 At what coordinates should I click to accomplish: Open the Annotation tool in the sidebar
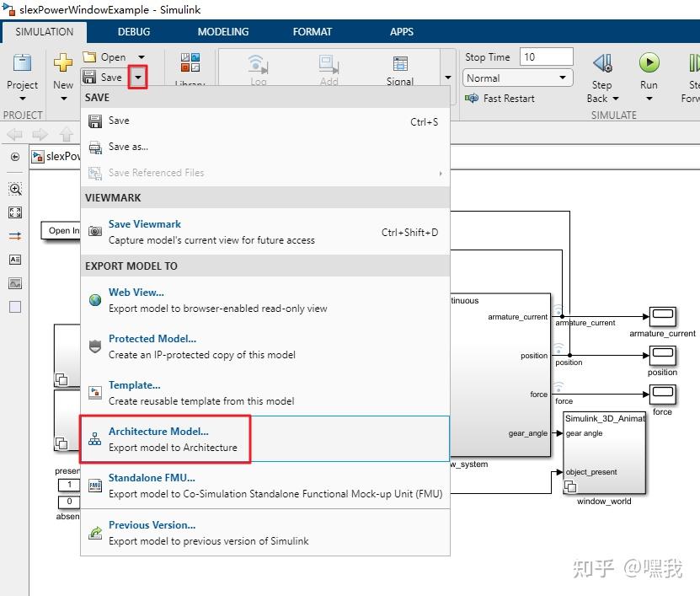[14, 260]
